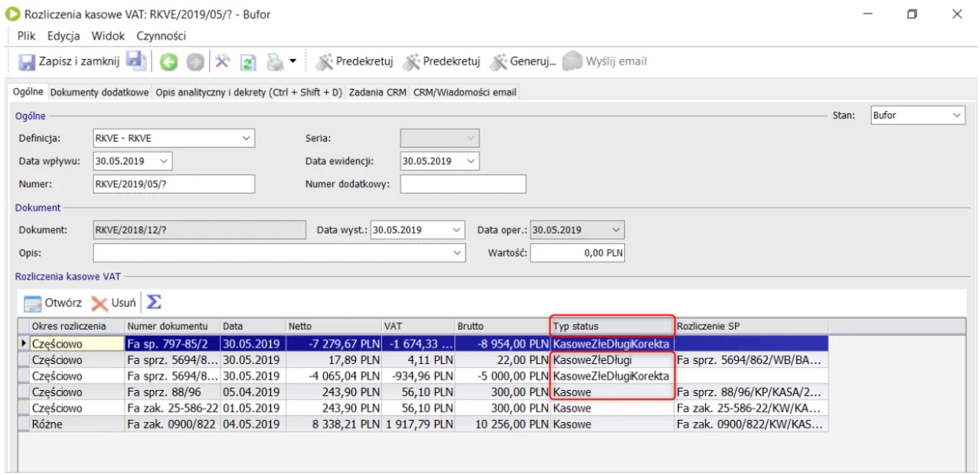This screenshot has height=475, width=980.
Task: Open the Data oper. date dropdown
Action: (x=616, y=230)
